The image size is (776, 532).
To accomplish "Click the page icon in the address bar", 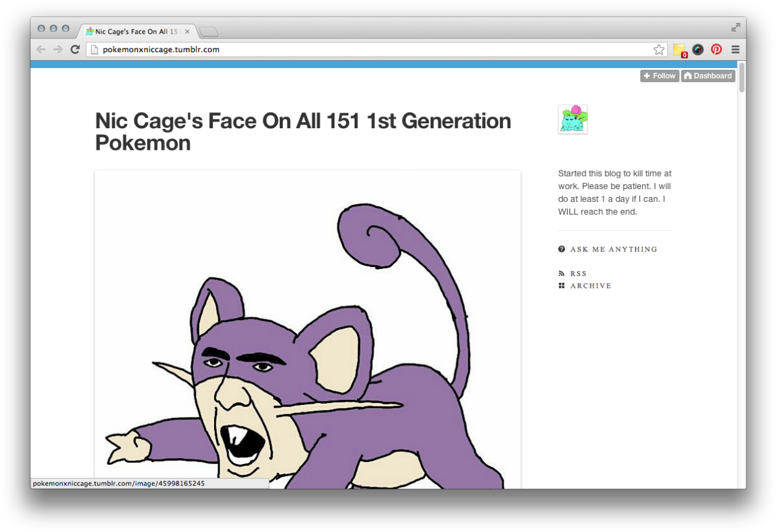I will pyautogui.click(x=94, y=50).
